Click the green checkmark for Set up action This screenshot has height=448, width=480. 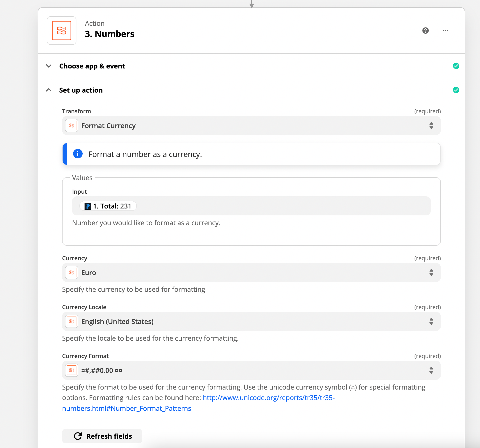[x=456, y=90]
